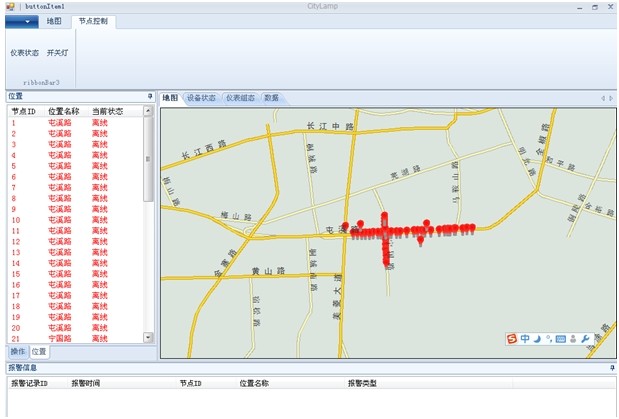Click the wrench settings icon in IME bar
Image resolution: width=619 pixels, height=419 pixels.
coord(585,340)
